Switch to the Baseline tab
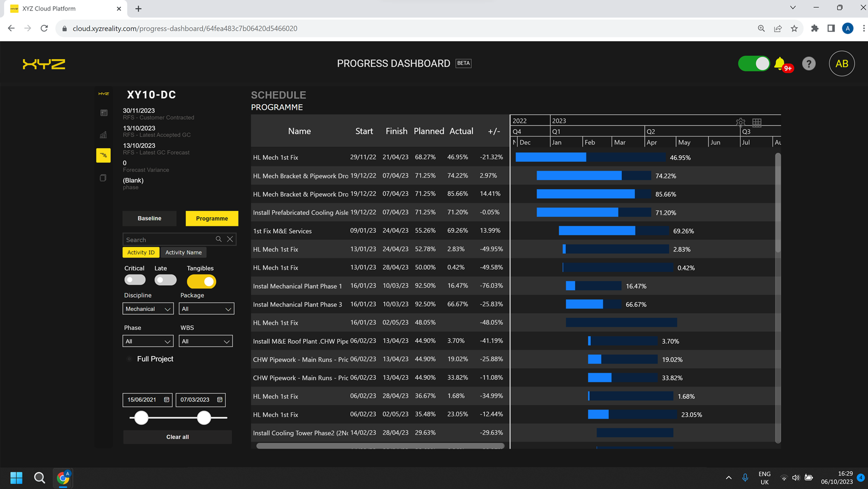 149,218
